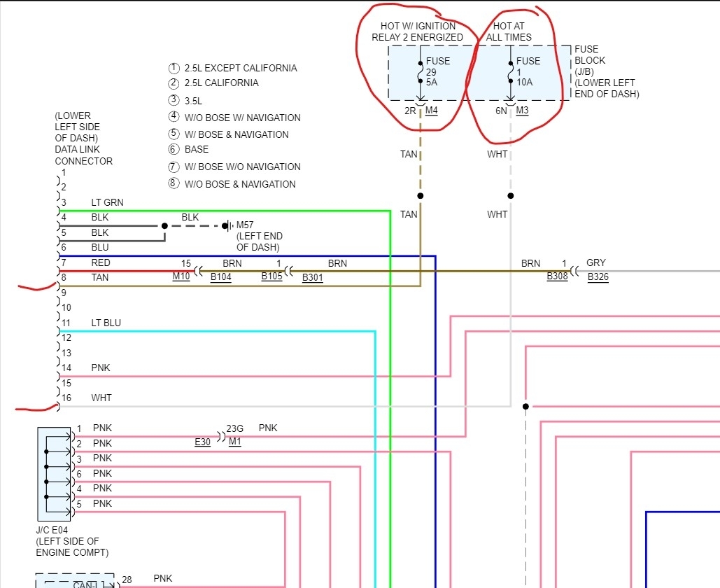Select legend entry "2.5L CALIFORNIA"
The width and height of the screenshot is (720, 588).
[213, 83]
